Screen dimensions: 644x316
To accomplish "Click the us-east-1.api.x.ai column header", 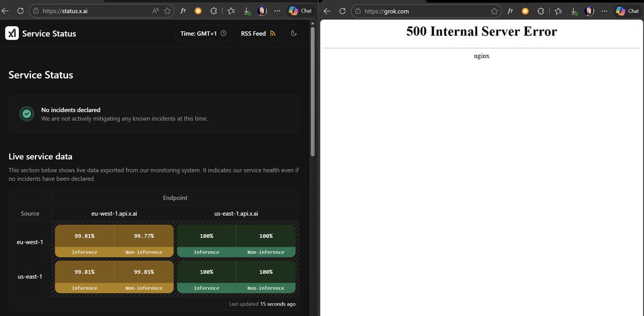I will [x=236, y=213].
